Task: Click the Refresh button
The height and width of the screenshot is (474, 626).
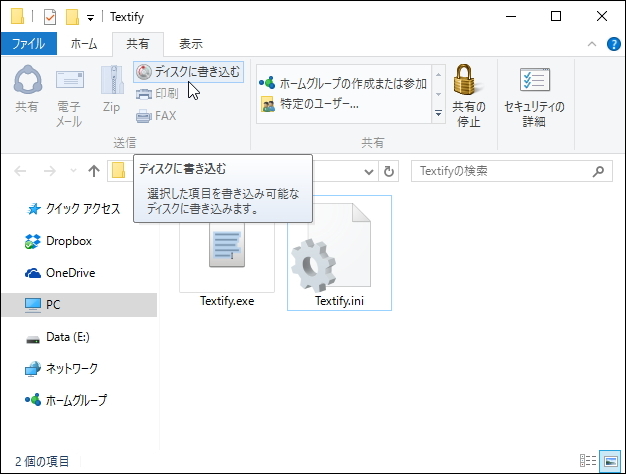Action: coord(388,172)
